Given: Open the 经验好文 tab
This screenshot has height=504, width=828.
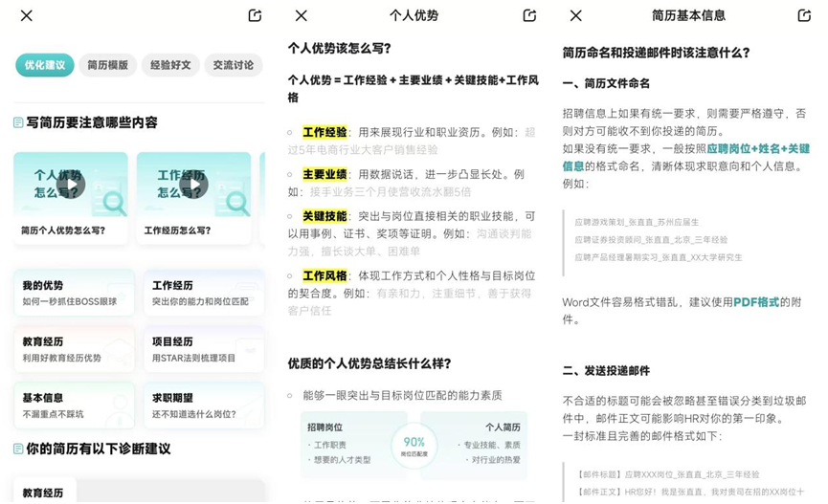Looking at the screenshot, I should tap(170, 65).
